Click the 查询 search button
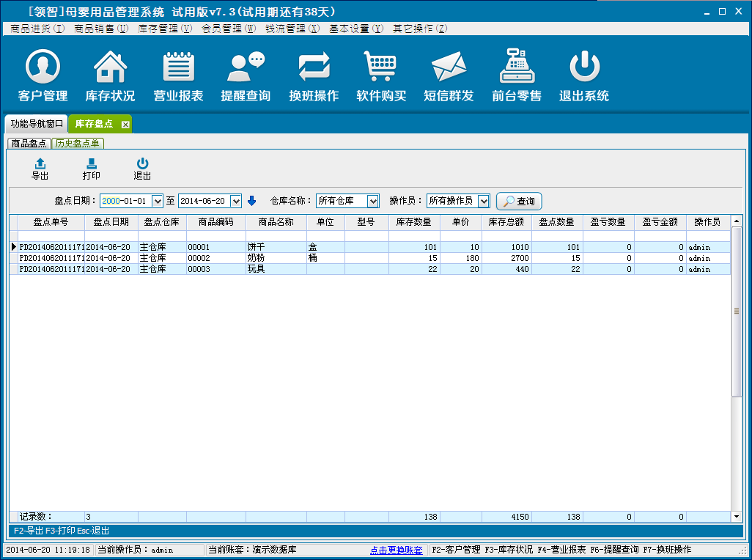This screenshot has height=560, width=752. click(519, 201)
